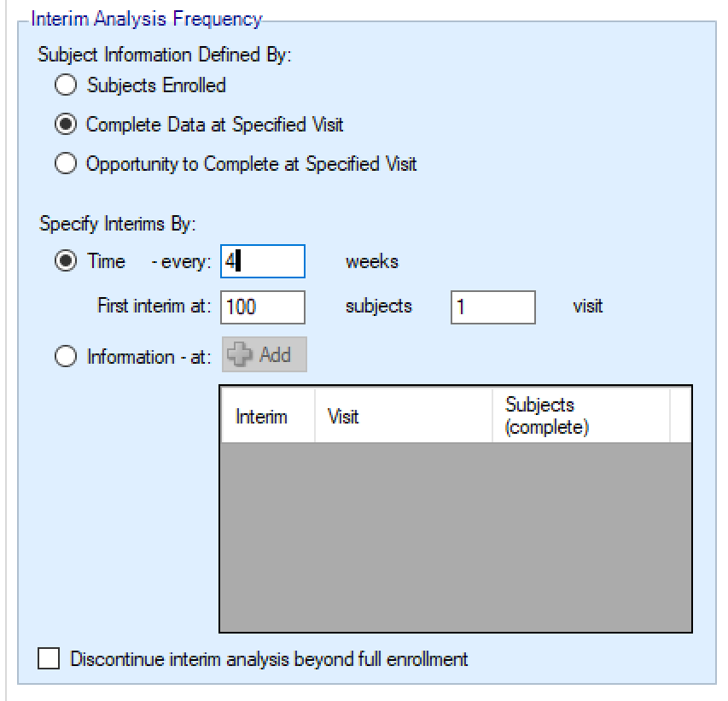Screen dimensions: 728x701
Task: Click the Interim Analysis Frequency group title
Action: 147,18
